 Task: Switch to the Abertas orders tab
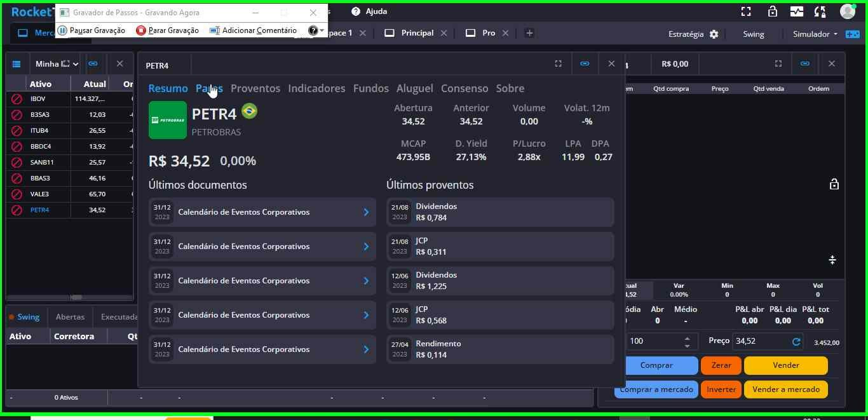(x=70, y=317)
